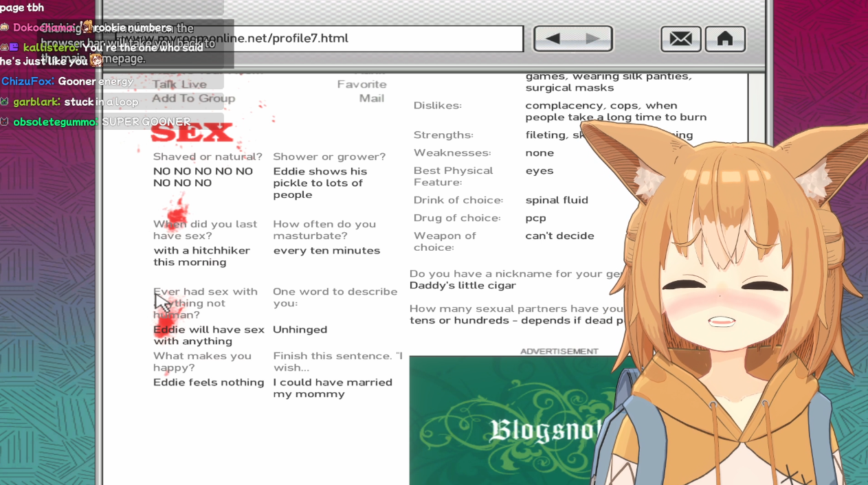Select the Add To Group link

coord(193,98)
